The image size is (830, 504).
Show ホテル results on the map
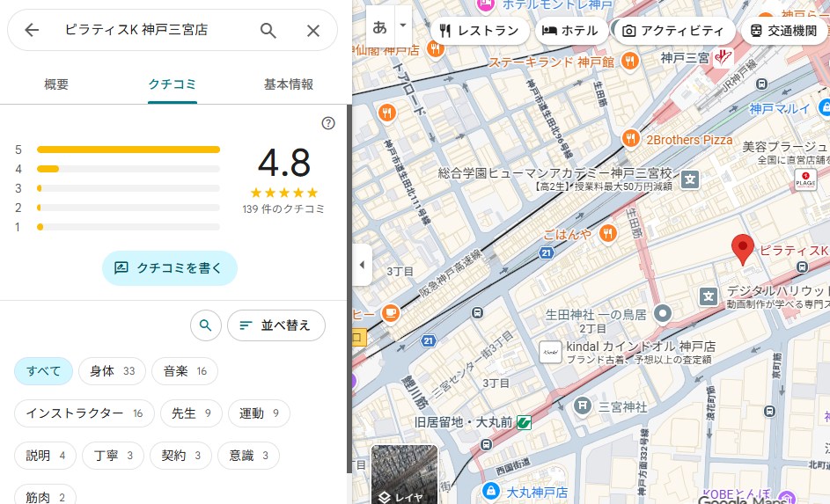[x=569, y=31]
